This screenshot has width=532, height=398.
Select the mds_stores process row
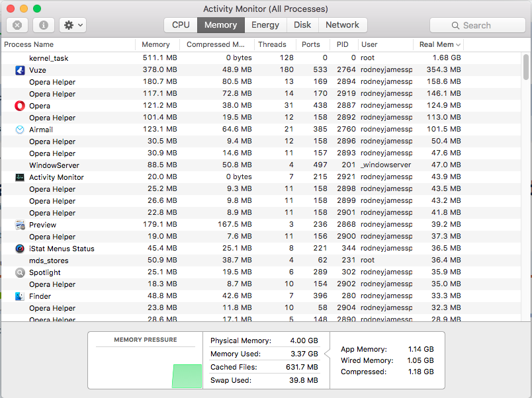261,260
